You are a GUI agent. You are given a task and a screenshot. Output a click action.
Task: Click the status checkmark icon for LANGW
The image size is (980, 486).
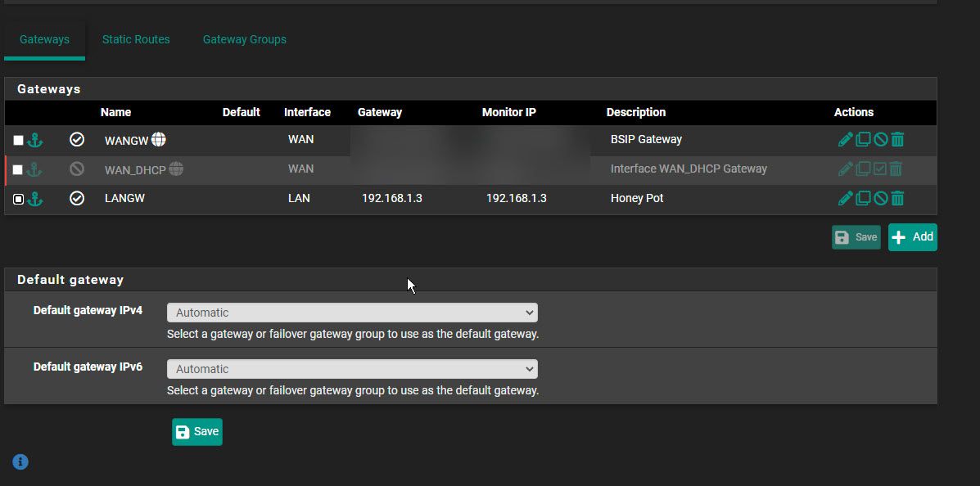(x=77, y=199)
